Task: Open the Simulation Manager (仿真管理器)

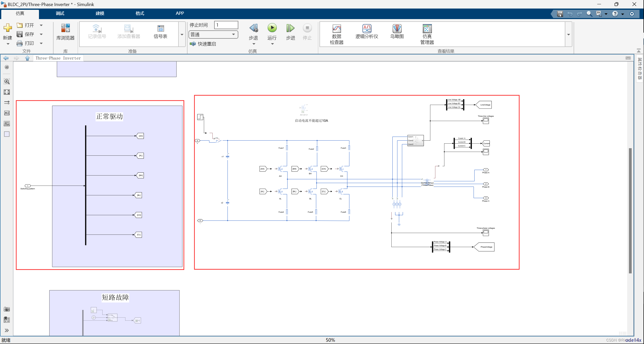Action: (x=427, y=29)
